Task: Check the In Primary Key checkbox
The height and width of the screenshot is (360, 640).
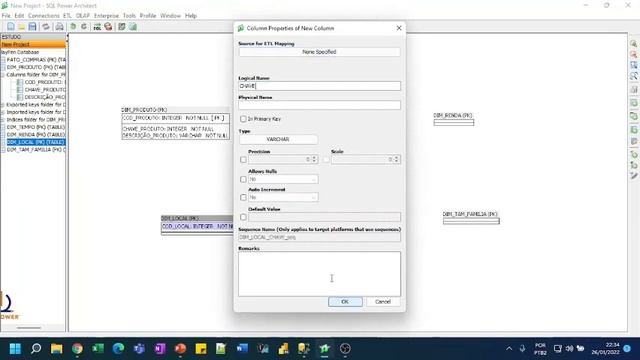Action: coord(243,119)
